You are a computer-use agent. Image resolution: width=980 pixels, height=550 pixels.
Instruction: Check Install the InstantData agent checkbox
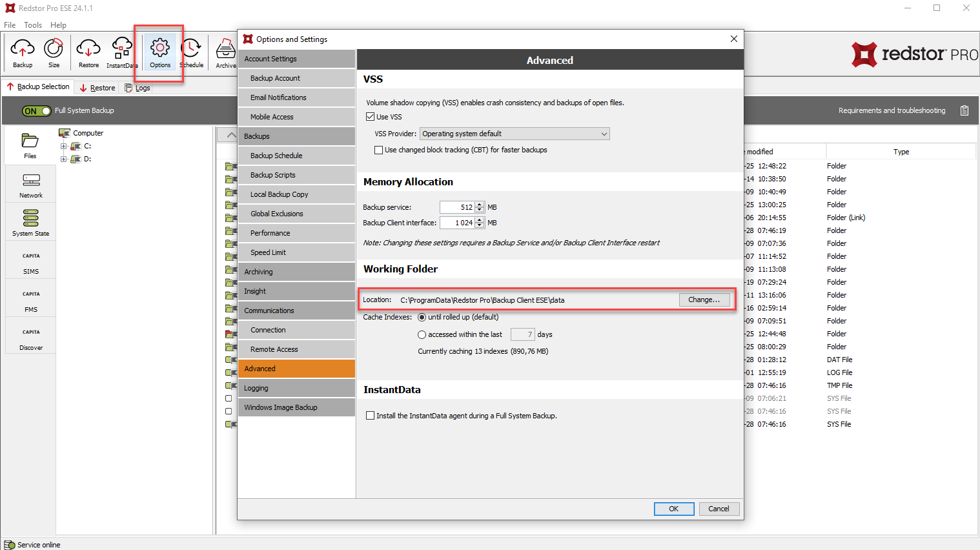(x=371, y=416)
